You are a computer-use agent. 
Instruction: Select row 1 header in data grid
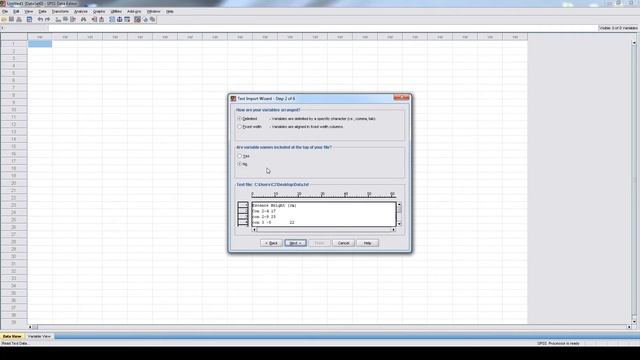tap(13, 44)
